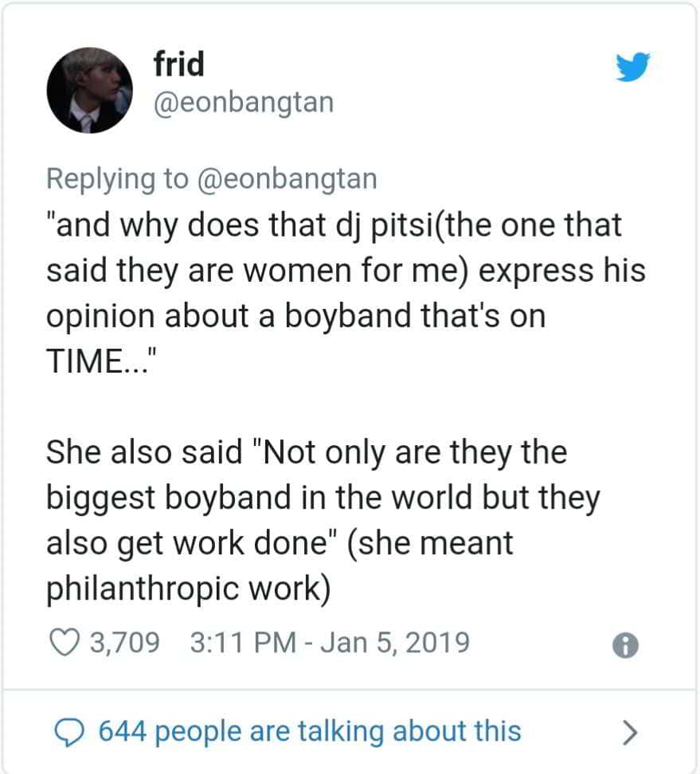Click the 3,709 likes count
700x774 pixels.
coord(125,642)
